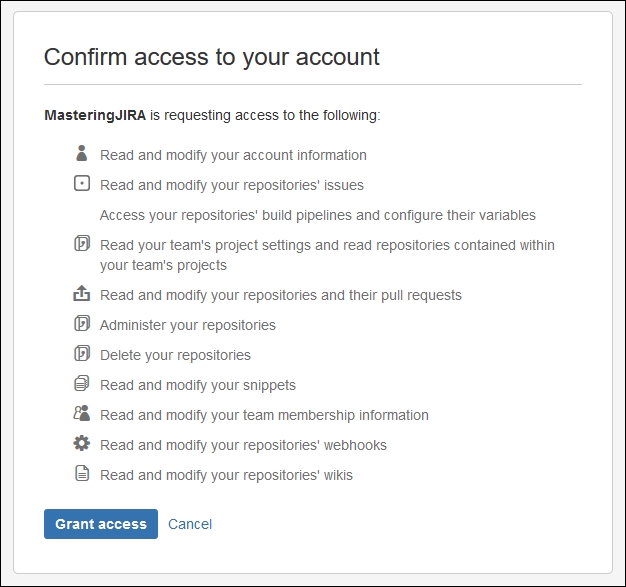The image size is (626, 587).
Task: Click the Grant access button
Action: (x=101, y=524)
